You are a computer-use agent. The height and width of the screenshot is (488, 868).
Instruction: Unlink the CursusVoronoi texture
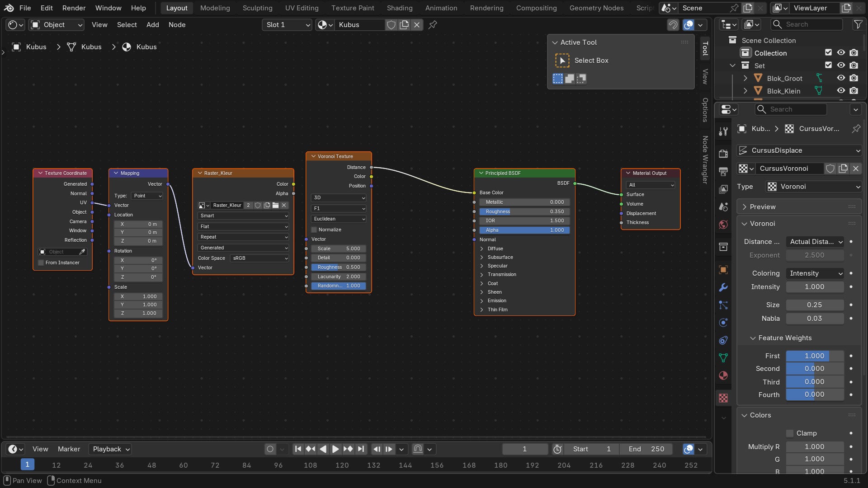click(856, 169)
